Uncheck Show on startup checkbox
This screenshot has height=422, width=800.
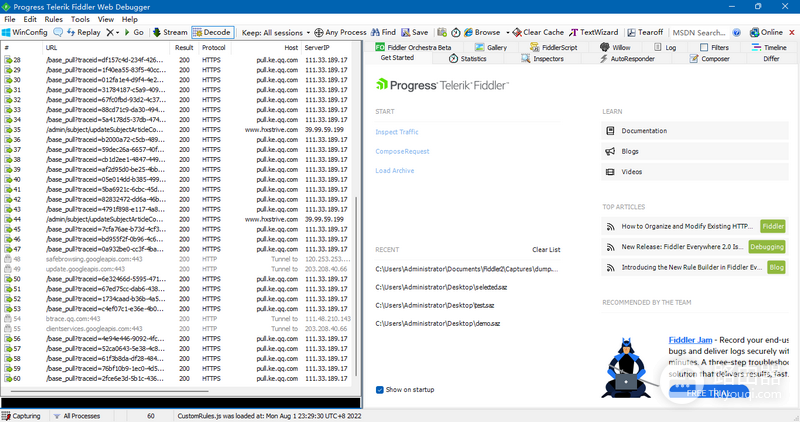click(x=380, y=390)
